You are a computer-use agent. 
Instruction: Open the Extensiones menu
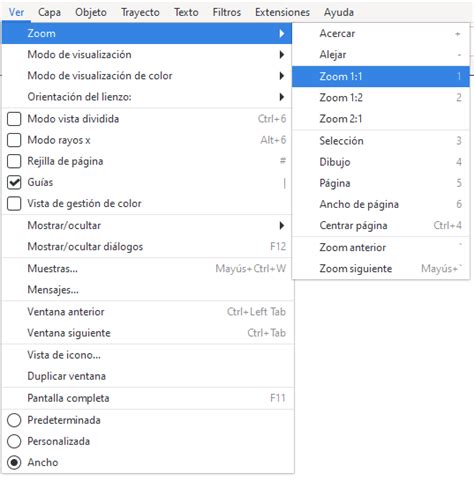coord(282,12)
